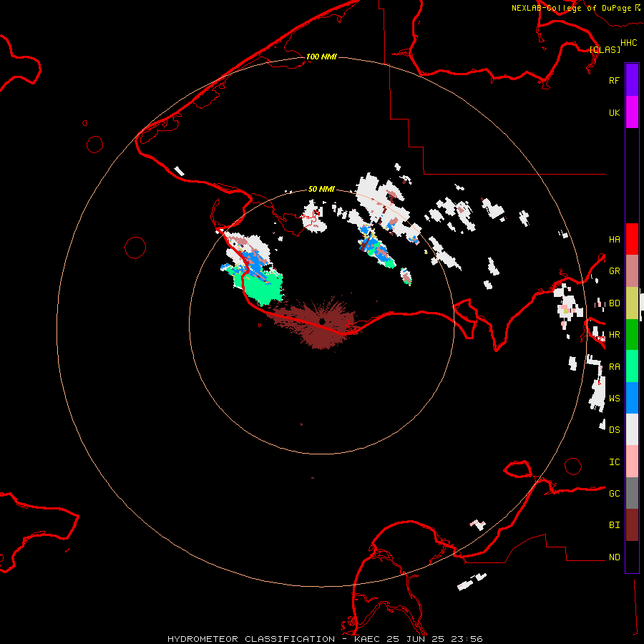Click the HHC product label
644x644 pixels.
pyautogui.click(x=628, y=43)
